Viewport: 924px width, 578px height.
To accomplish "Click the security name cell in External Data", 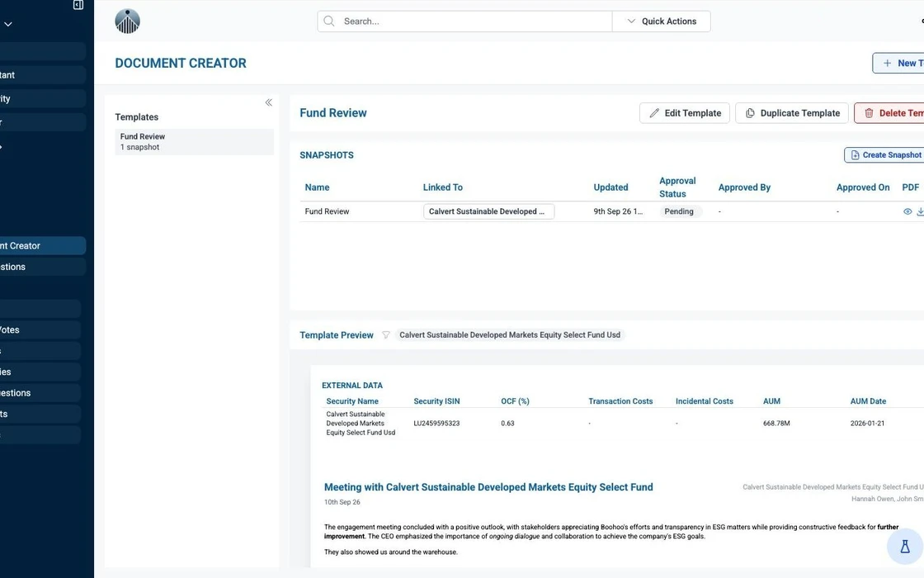I will pyautogui.click(x=361, y=424).
